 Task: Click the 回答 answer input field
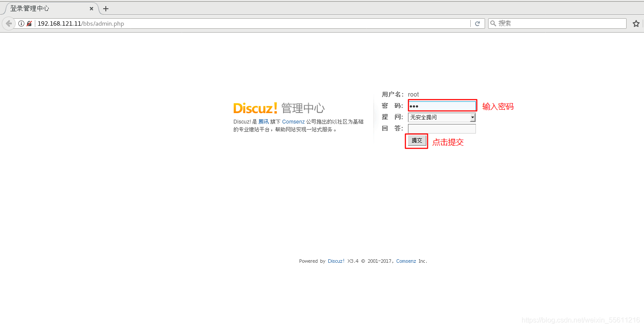pos(442,129)
